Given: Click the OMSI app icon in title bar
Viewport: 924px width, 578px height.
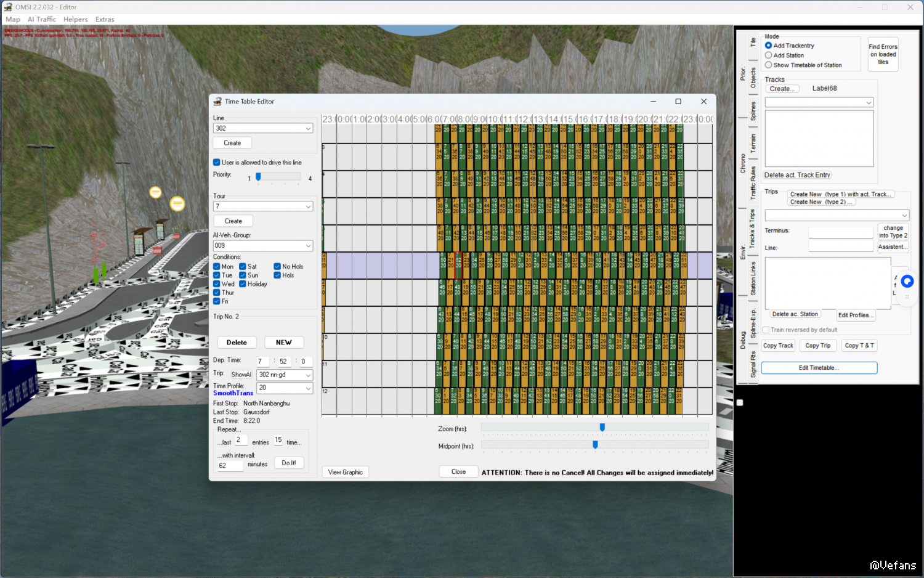Looking at the screenshot, I should tap(8, 7).
